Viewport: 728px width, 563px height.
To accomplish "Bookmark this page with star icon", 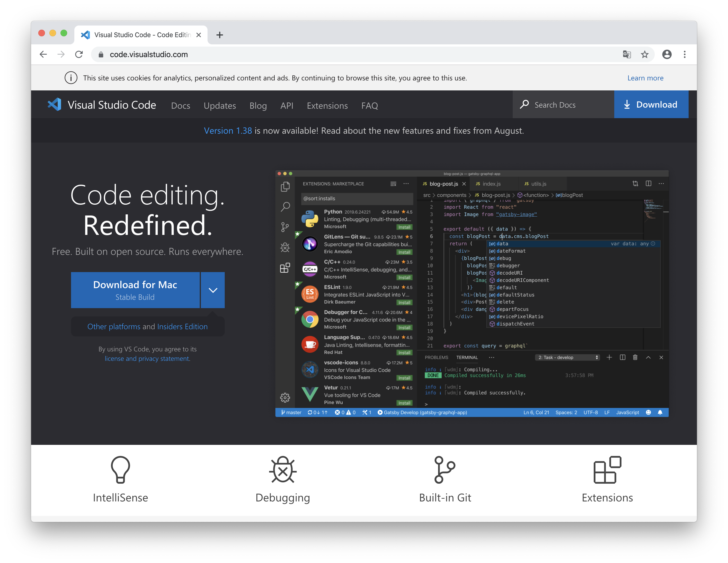I will click(x=645, y=54).
